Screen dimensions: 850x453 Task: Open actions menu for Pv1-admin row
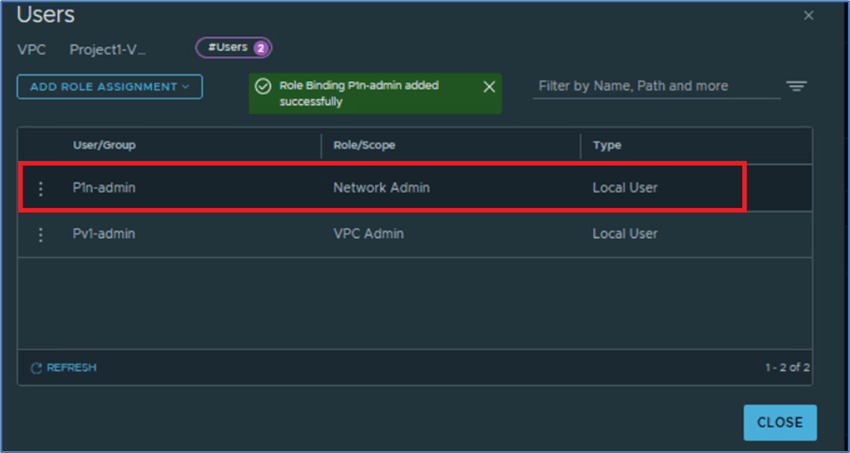[x=40, y=234]
